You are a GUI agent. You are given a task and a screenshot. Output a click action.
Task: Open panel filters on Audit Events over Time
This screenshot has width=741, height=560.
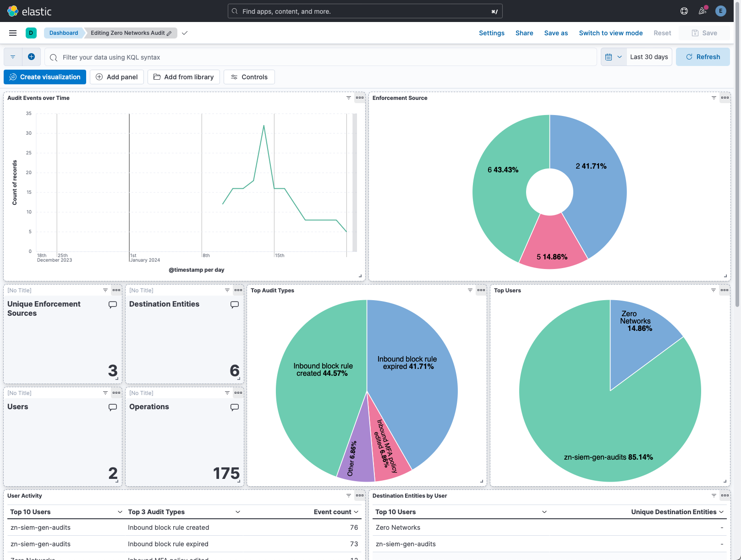349,98
